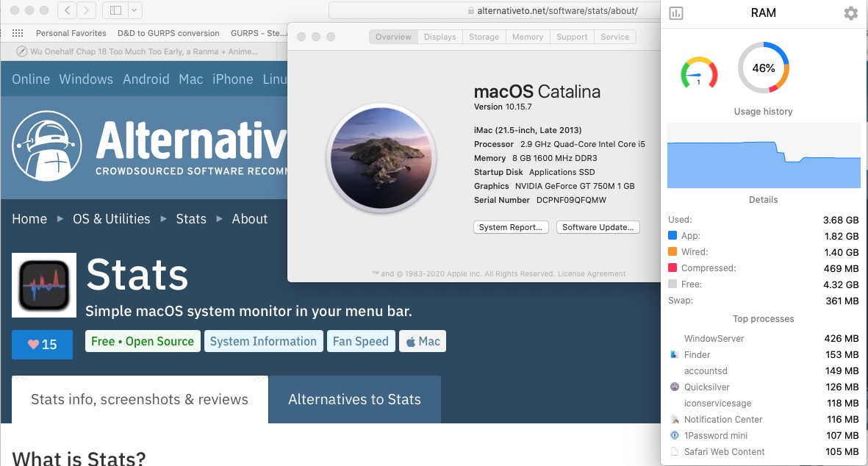868x466 pixels.
Task: Open the Safari favorites grid icon
Action: 18,33
